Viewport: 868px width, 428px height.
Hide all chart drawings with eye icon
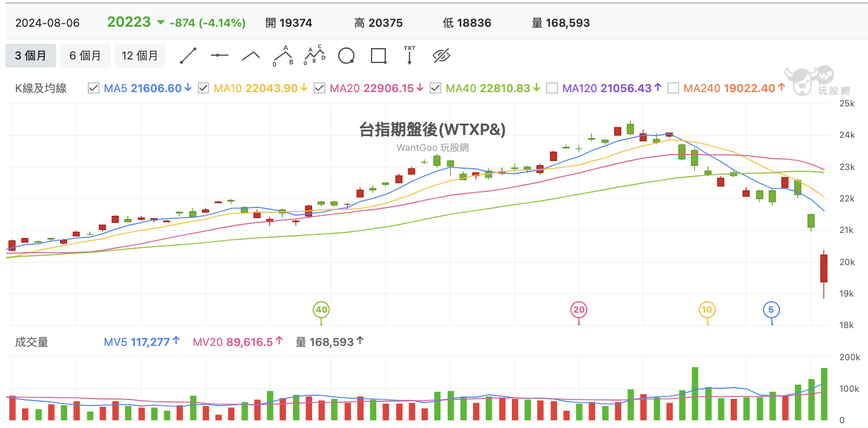pyautogui.click(x=441, y=55)
